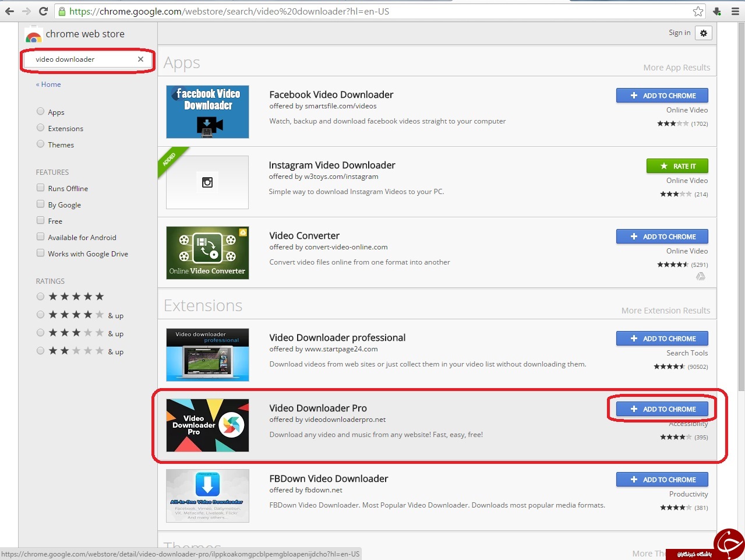Viewport: 745px width, 560px height.
Task: Open the Instagram Video Downloader title
Action: 332,165
